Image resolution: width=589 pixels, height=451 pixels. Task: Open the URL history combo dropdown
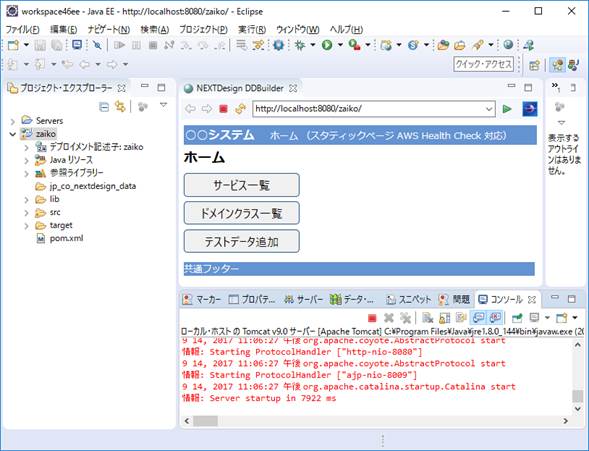coord(489,109)
